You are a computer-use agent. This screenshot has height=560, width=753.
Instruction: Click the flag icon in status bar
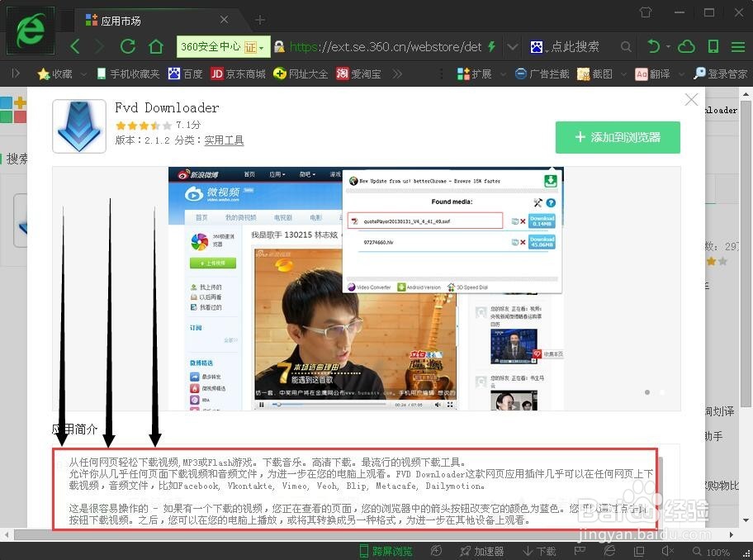[580, 551]
